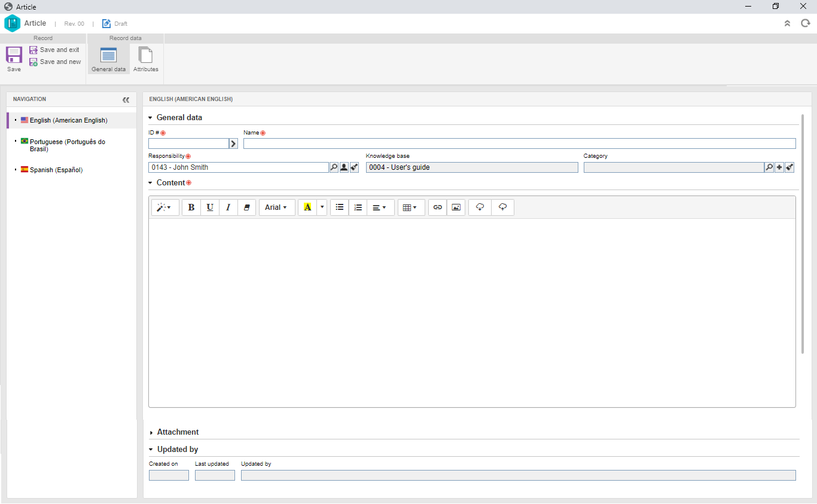Collapse the General data section
The image size is (817, 504).
(151, 118)
